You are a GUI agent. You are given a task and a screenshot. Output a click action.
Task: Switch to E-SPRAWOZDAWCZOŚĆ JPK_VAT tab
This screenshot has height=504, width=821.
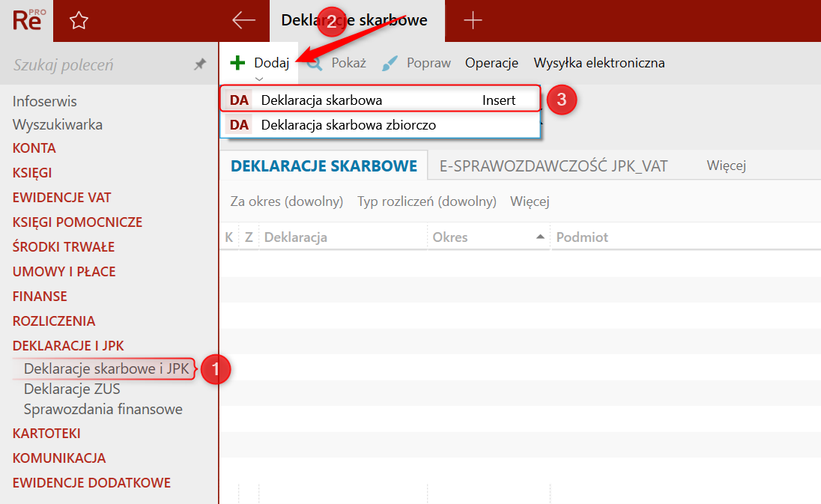point(554,166)
